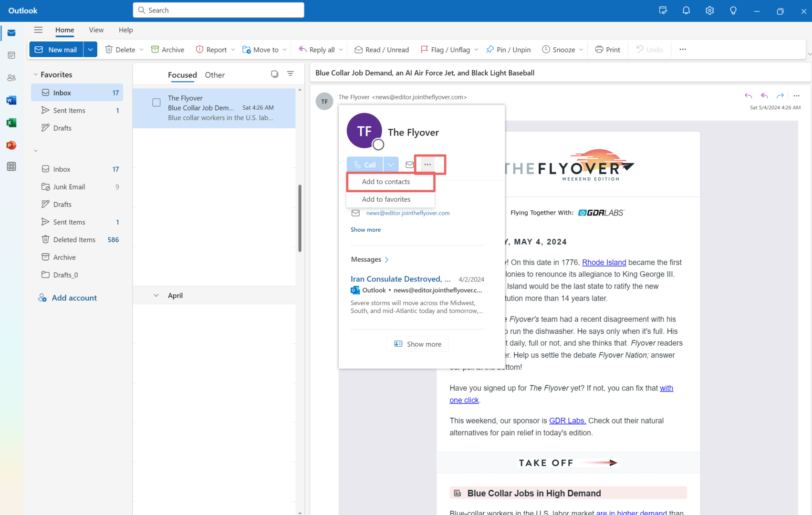Open the Call dropdown arrow in contact card

coord(391,165)
